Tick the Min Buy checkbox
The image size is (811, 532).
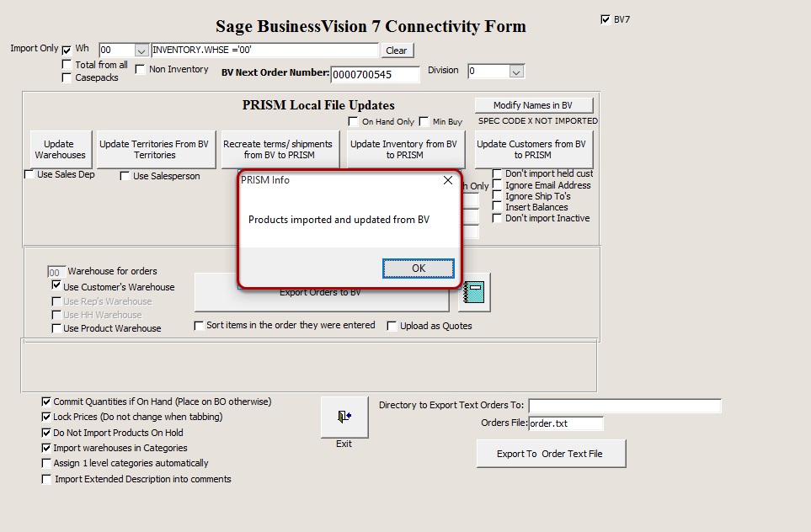coord(424,121)
